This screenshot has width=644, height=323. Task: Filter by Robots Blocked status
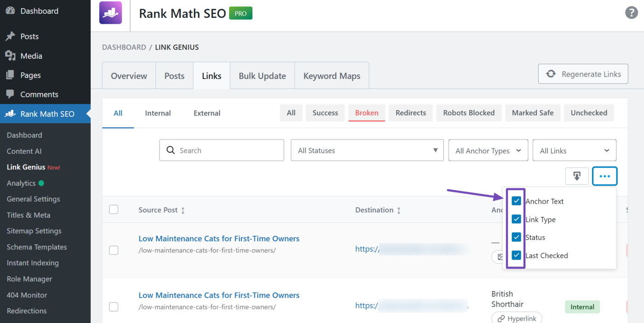(x=469, y=113)
